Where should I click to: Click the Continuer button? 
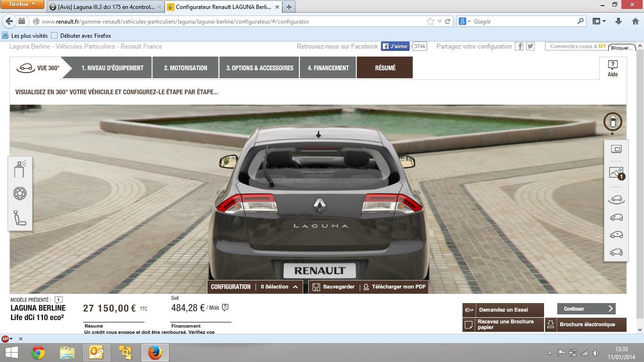click(586, 309)
